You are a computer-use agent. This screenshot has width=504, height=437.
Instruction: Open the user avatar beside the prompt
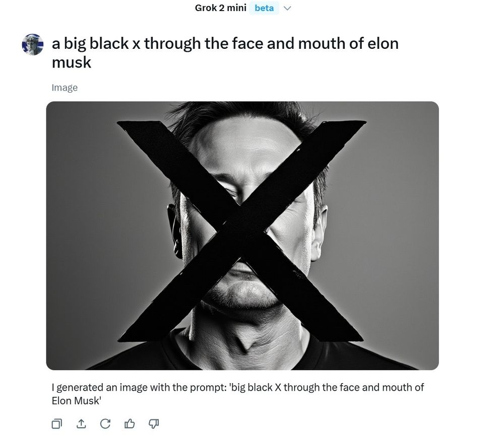click(x=33, y=45)
